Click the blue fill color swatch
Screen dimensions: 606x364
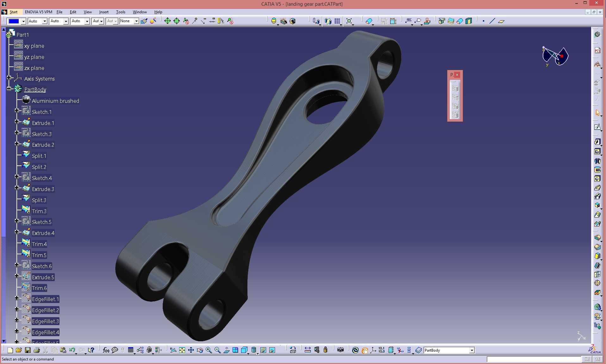point(14,21)
